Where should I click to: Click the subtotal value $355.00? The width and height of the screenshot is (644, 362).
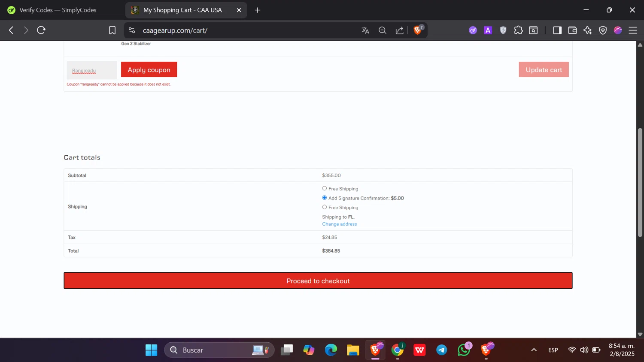point(331,175)
